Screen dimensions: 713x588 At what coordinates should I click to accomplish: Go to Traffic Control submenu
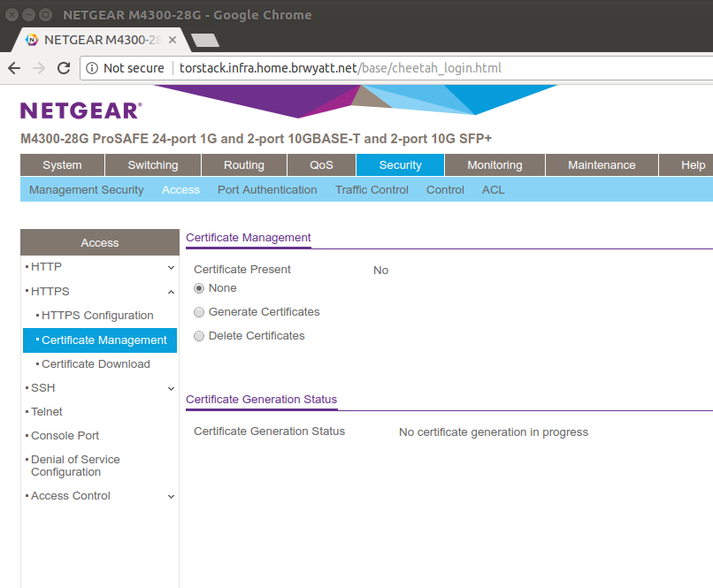372,190
